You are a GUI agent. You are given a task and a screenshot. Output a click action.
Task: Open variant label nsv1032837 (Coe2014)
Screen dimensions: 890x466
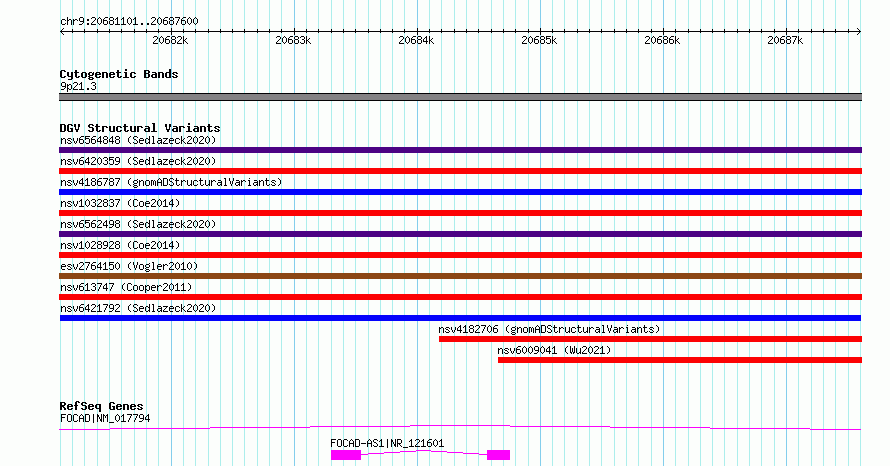(120, 203)
